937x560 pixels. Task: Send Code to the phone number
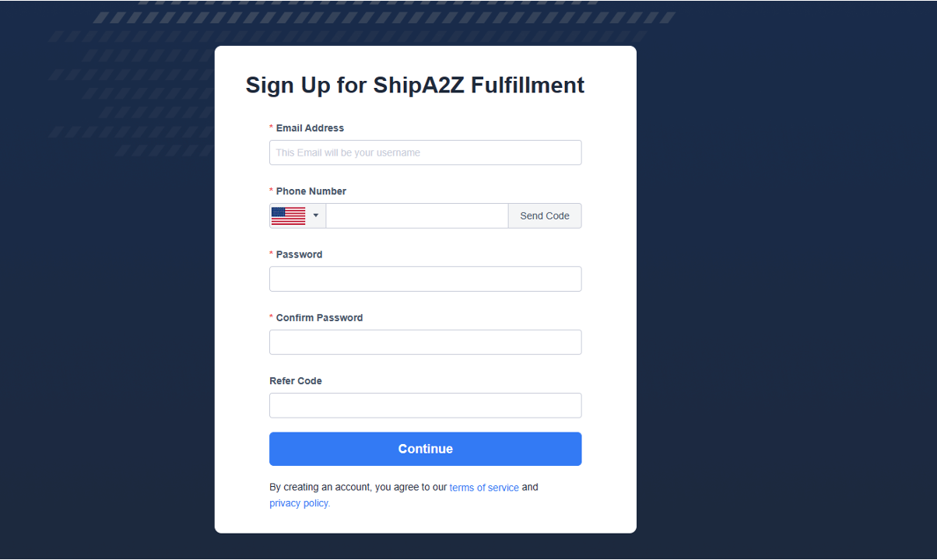point(545,215)
